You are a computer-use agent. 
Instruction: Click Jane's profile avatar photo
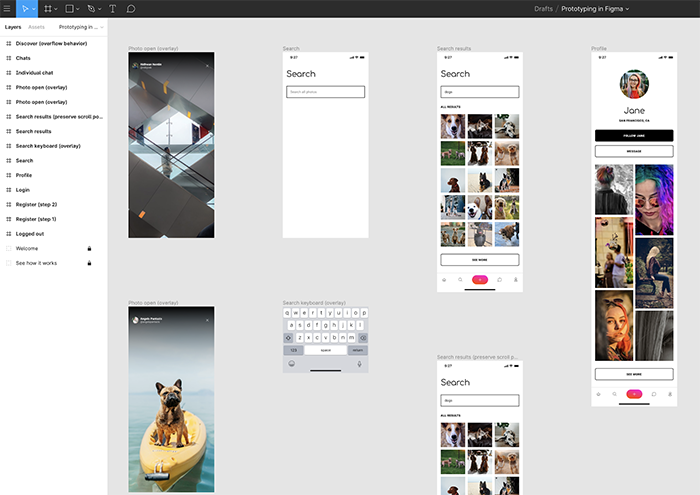(x=634, y=84)
